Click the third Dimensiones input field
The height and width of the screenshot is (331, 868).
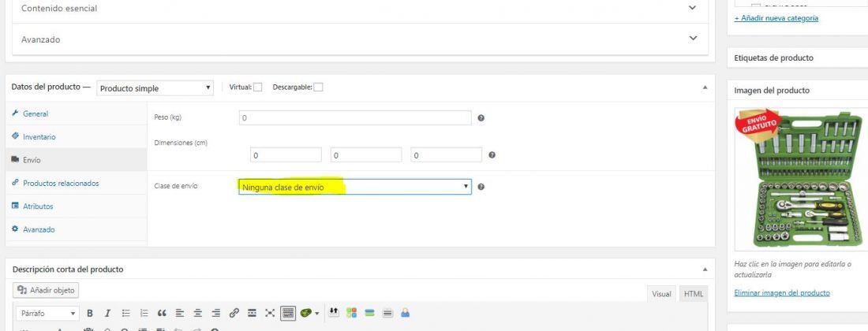[x=446, y=154]
